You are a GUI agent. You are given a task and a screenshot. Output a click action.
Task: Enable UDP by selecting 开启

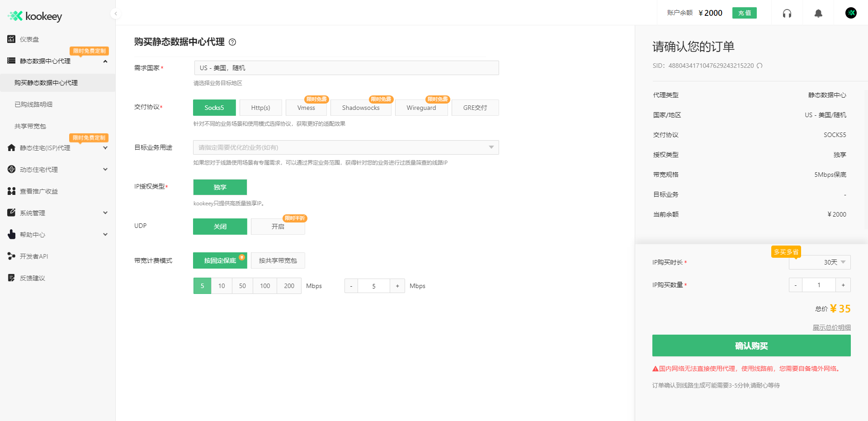tap(278, 227)
